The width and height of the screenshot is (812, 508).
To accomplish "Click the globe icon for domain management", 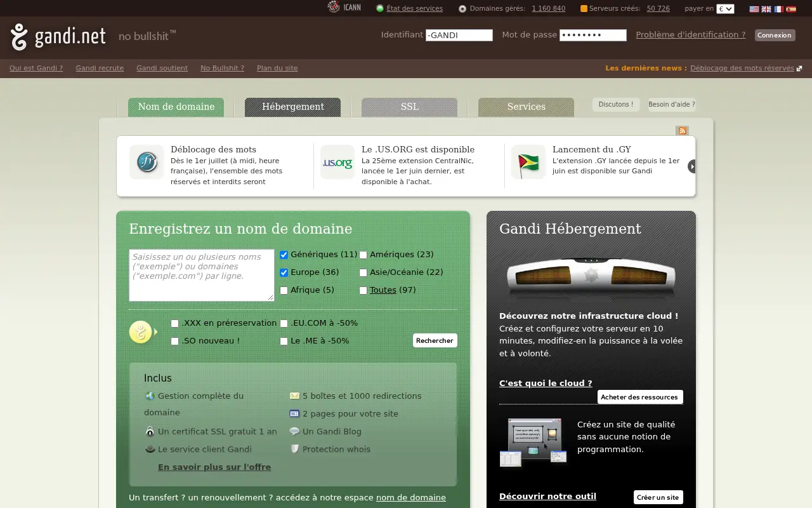I will point(150,396).
